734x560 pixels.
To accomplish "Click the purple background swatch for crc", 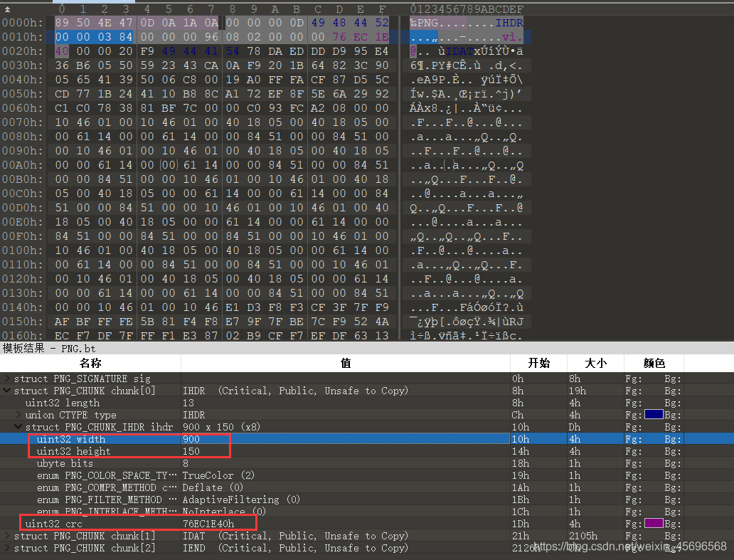I will click(x=653, y=524).
